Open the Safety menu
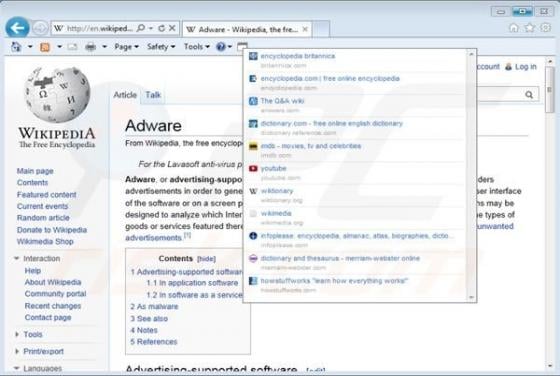This screenshot has width=560, height=376. click(x=161, y=47)
